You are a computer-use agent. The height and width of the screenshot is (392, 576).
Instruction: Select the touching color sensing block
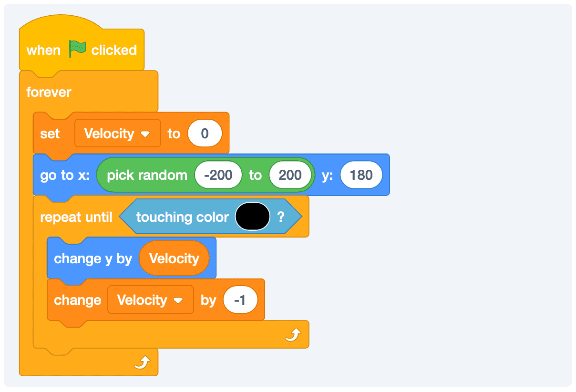(182, 217)
